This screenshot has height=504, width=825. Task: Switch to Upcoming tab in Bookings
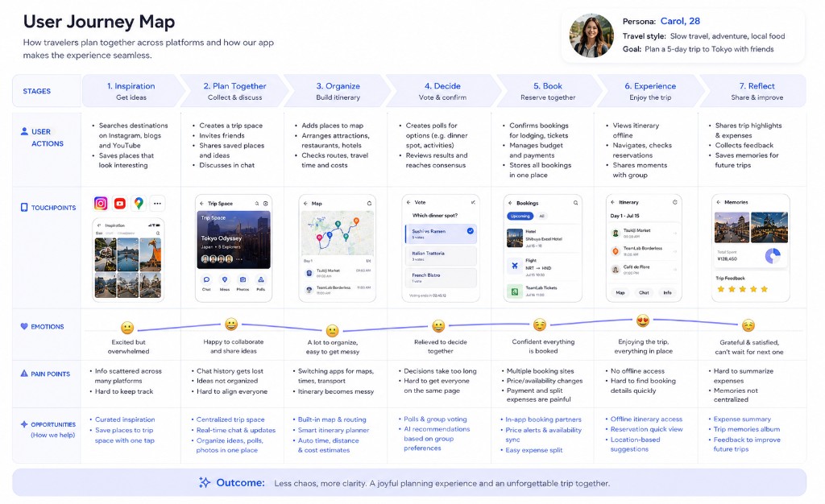[x=520, y=216]
